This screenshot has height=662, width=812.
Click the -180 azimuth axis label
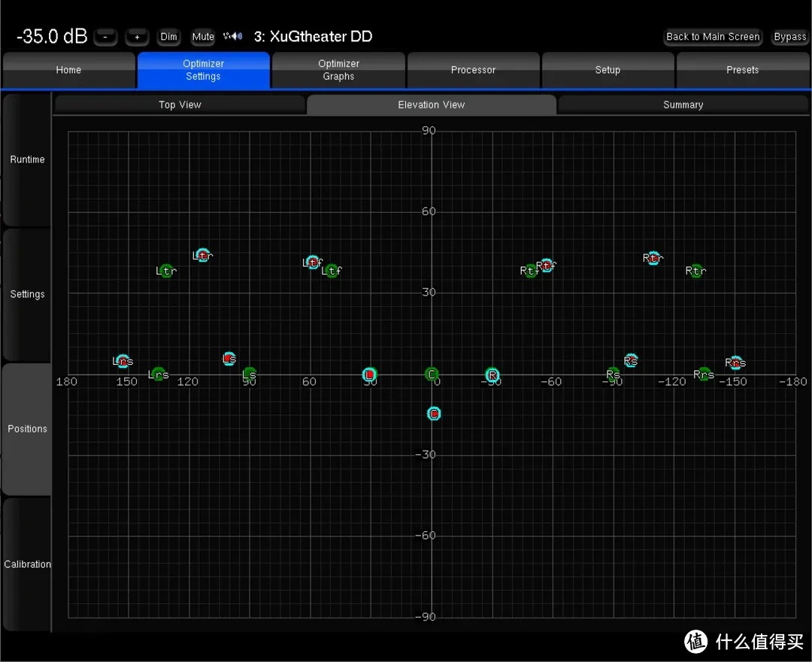click(793, 381)
